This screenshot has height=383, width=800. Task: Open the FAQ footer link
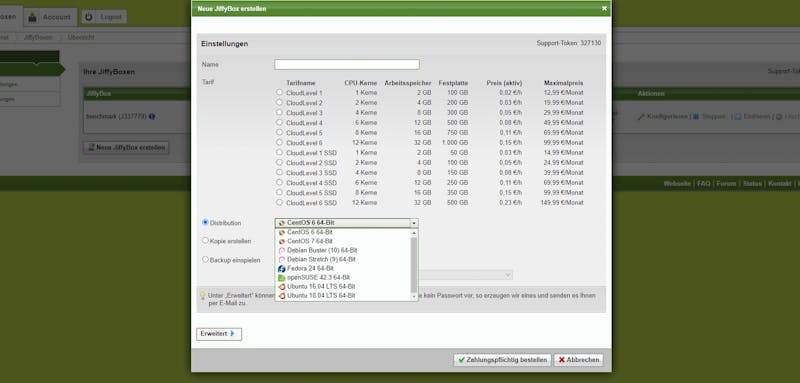point(704,184)
